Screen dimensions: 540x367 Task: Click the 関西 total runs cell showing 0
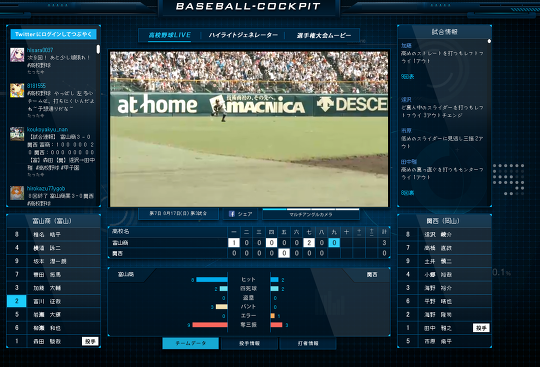click(x=384, y=253)
